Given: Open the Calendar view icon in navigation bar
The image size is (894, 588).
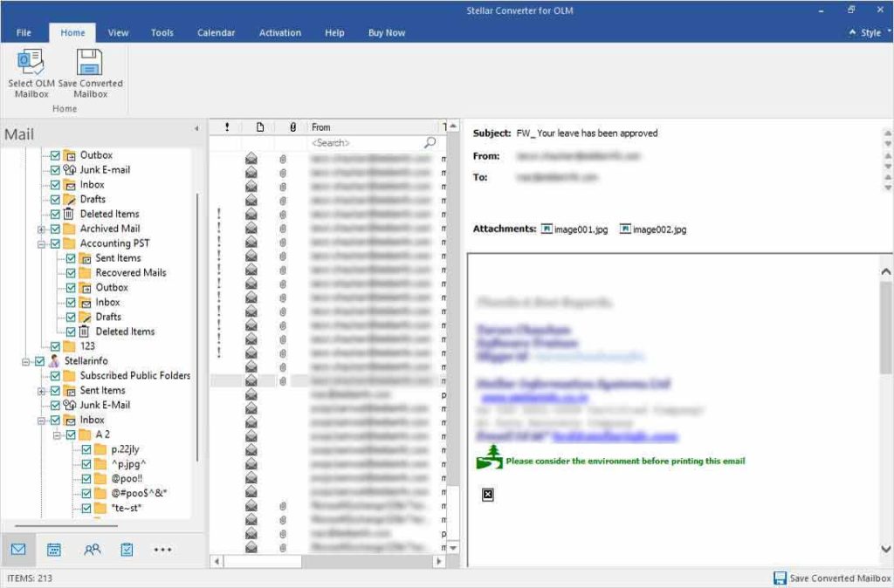Looking at the screenshot, I should click(54, 550).
